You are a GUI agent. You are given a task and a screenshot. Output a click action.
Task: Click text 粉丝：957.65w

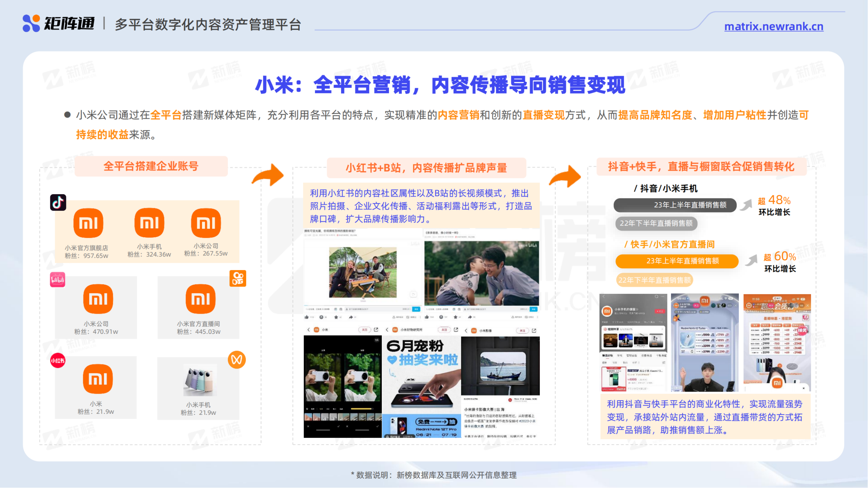click(87, 256)
